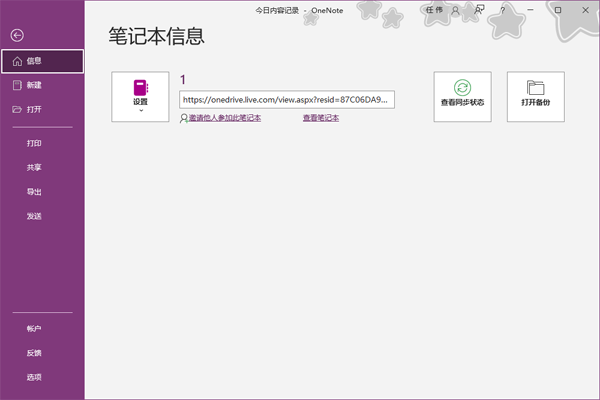Open 选项 at the sidebar bottom
The image size is (600, 400).
34,377
